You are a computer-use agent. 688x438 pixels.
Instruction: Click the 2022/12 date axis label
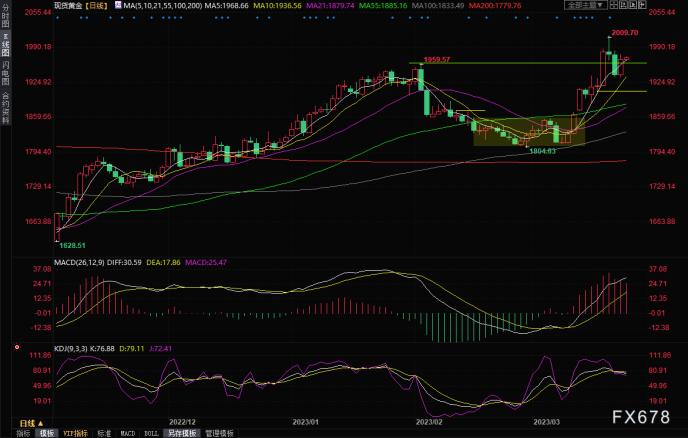182,422
